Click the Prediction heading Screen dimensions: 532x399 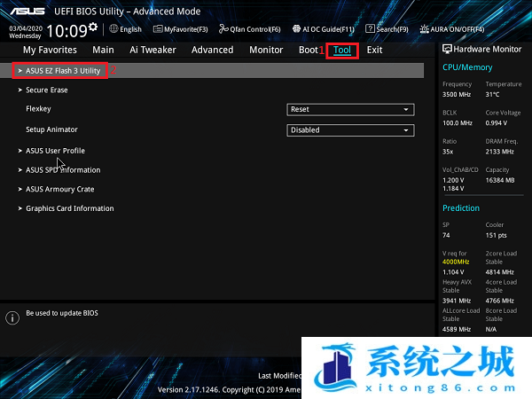461,208
